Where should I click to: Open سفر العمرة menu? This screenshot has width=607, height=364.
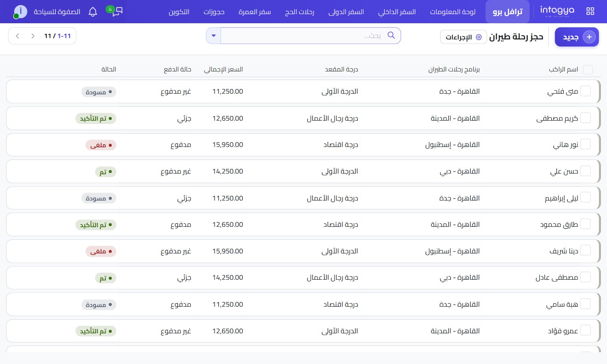(255, 12)
